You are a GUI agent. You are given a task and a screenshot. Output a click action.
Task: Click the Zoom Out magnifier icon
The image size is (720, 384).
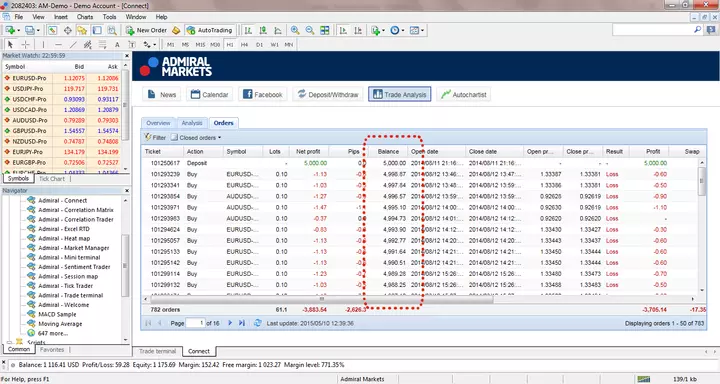(309, 30)
